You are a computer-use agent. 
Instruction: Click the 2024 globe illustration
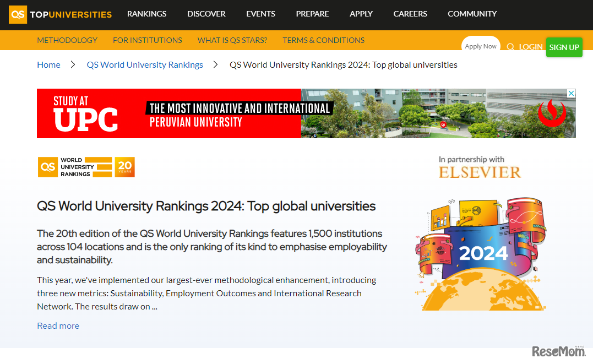pos(481,253)
